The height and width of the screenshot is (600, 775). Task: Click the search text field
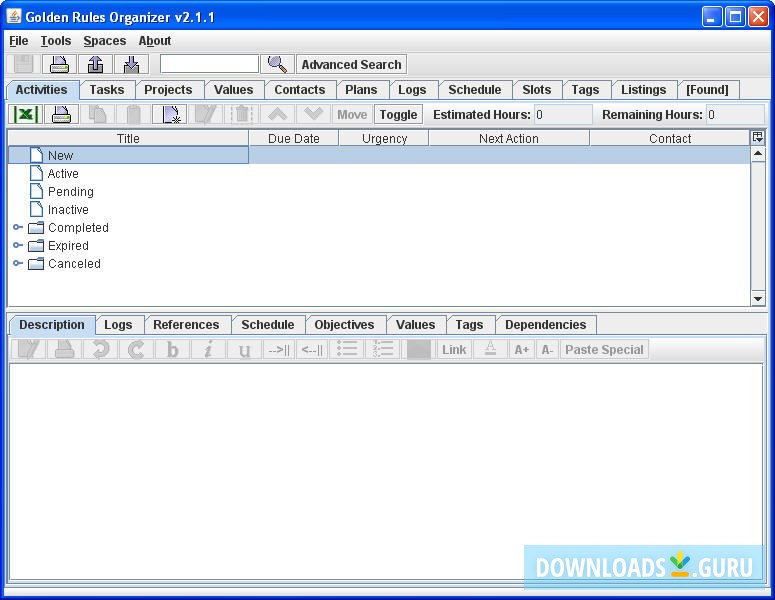[x=209, y=64]
